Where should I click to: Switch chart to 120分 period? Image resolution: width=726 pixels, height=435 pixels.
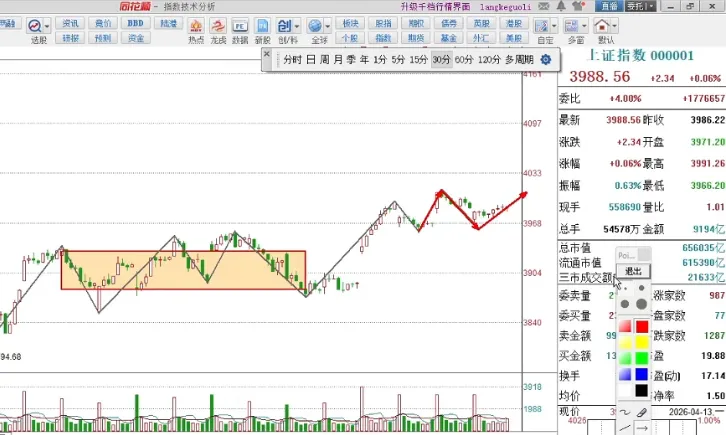coord(489,60)
